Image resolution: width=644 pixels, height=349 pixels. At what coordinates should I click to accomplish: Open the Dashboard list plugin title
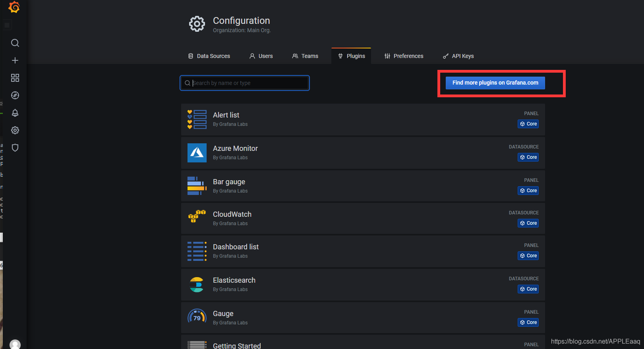click(x=236, y=247)
